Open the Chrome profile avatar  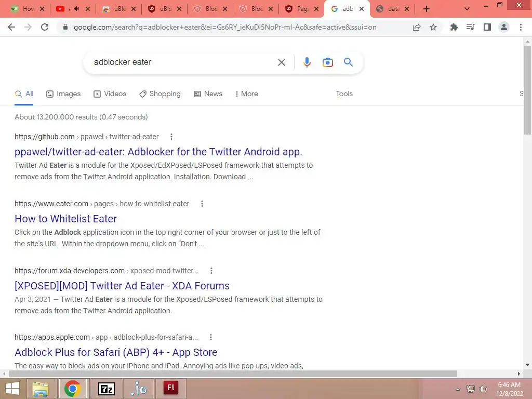(504, 27)
